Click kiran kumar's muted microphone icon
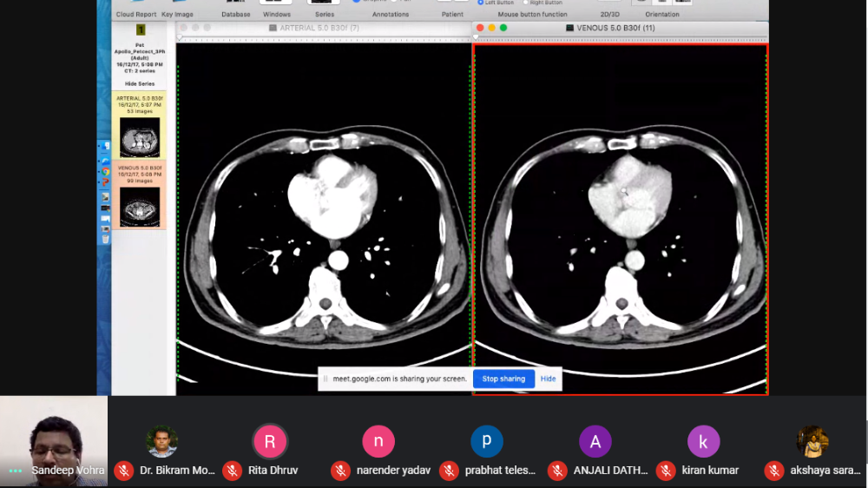Image resolution: width=868 pixels, height=488 pixels. [666, 471]
